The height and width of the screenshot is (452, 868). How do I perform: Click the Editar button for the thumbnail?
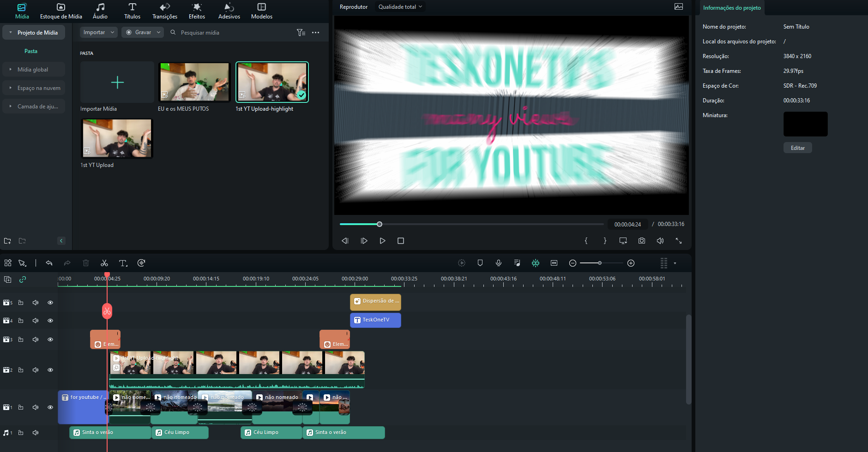click(798, 148)
